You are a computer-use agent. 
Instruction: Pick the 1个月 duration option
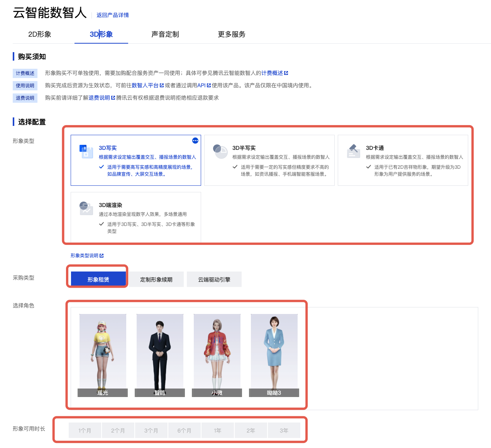tap(85, 430)
